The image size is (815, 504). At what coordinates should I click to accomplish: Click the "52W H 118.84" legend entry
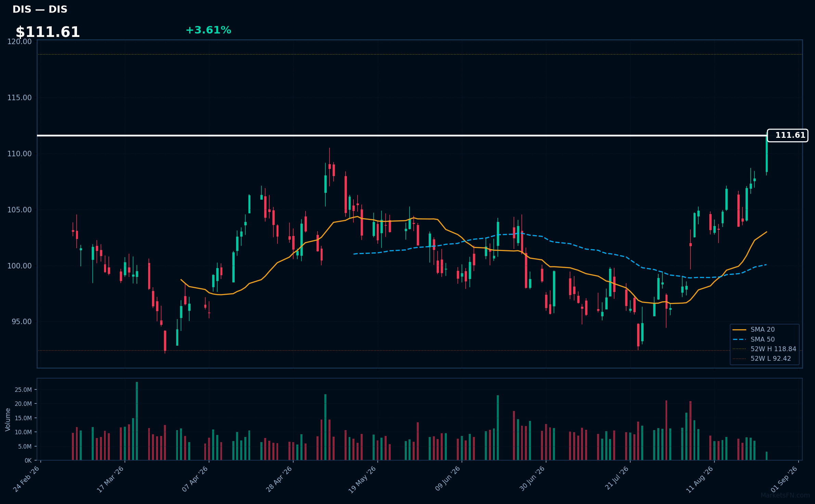click(764, 349)
